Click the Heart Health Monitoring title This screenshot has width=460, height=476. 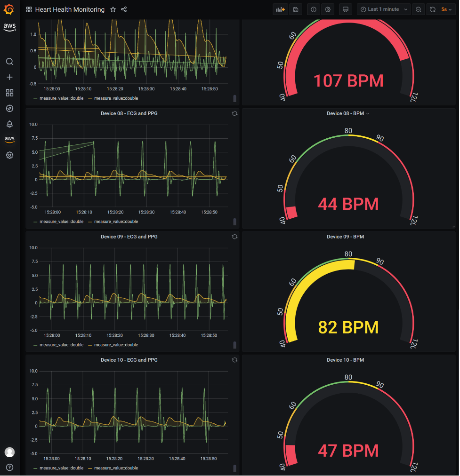tap(70, 9)
